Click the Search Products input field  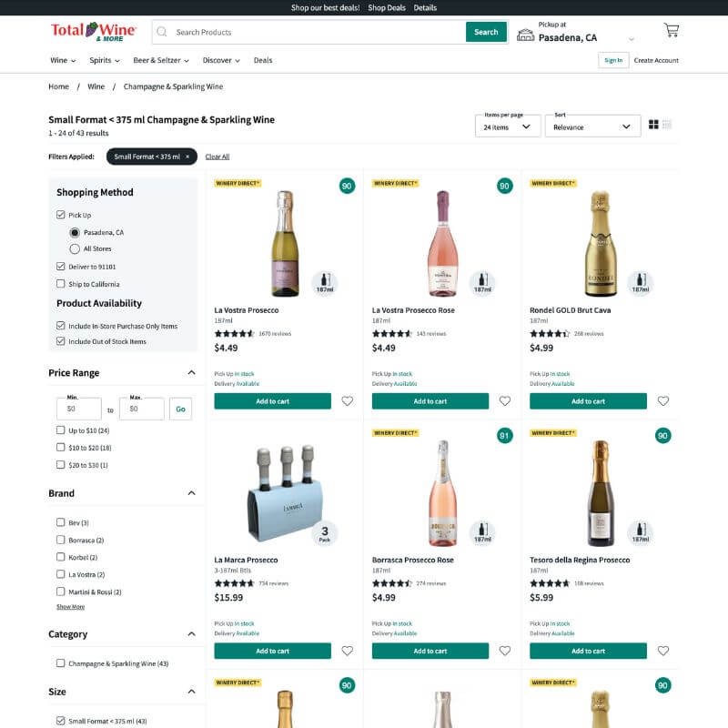(318, 32)
